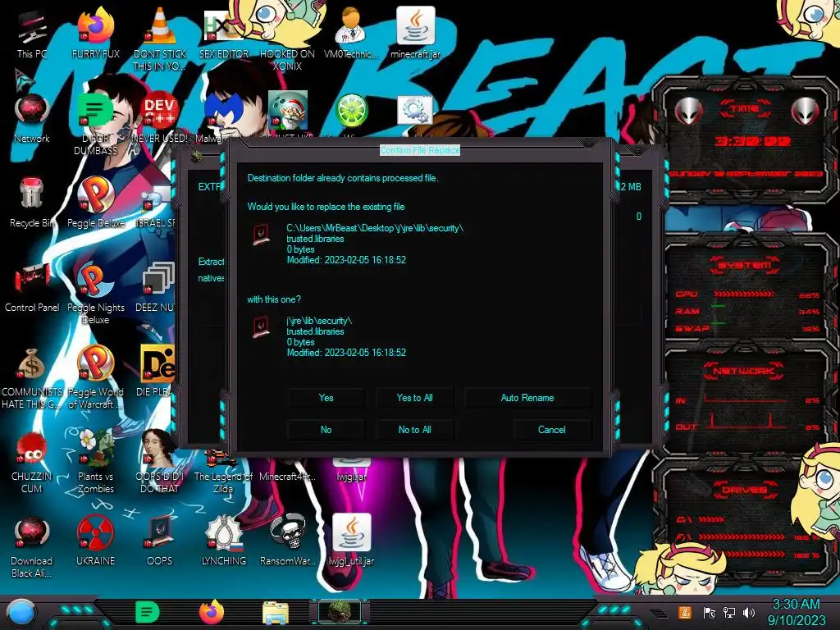Select the SEX EDITOR hex editor icon
Viewport: 840px width, 630px height.
pyautogui.click(x=223, y=34)
